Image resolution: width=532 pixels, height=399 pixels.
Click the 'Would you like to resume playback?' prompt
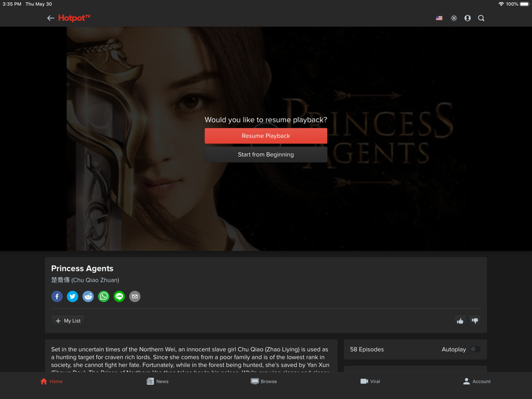point(265,120)
